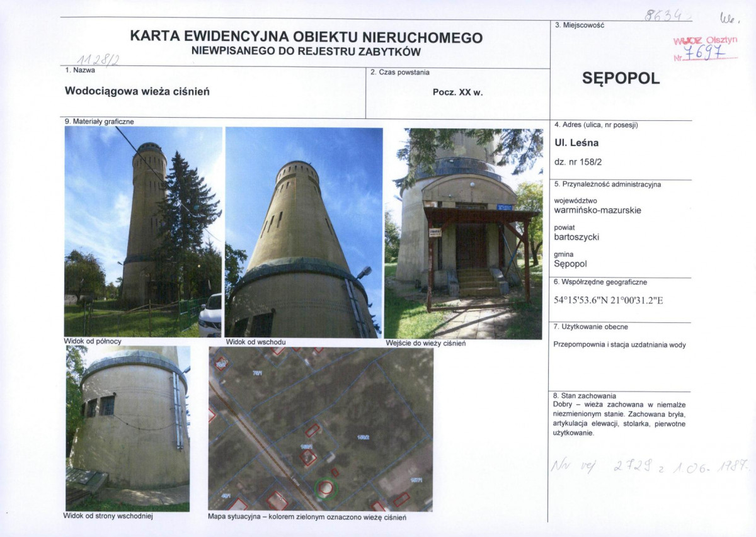Click the label '4. Adres (ulica, nr posesji)'
756x537 pixels.
[x=597, y=125]
